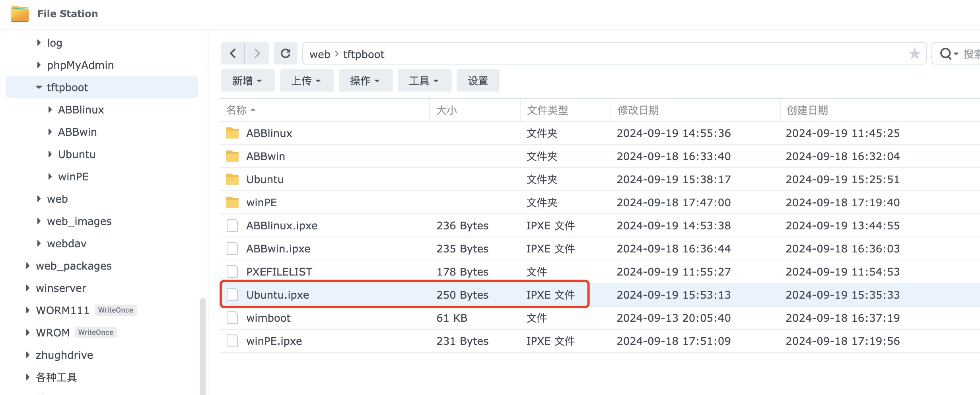This screenshot has width=980, height=395.
Task: Click modified date 2024-09-19 15:38:17
Action: (x=674, y=179)
